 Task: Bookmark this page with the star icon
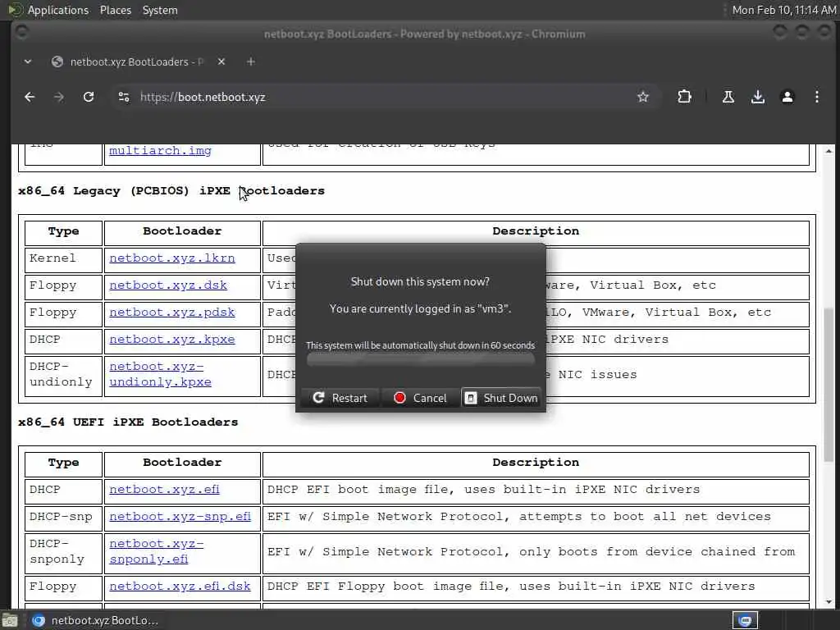tap(643, 97)
